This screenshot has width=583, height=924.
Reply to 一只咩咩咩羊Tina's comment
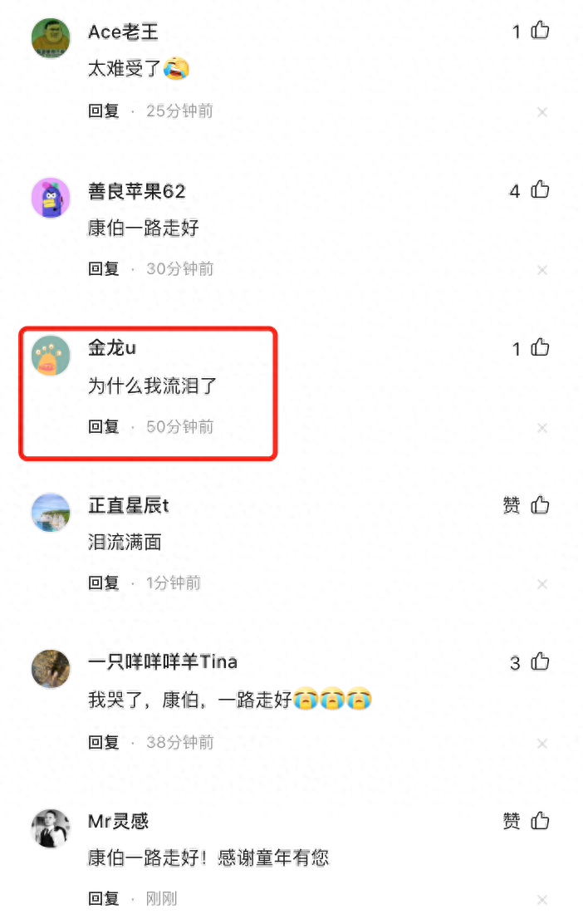coord(104,742)
